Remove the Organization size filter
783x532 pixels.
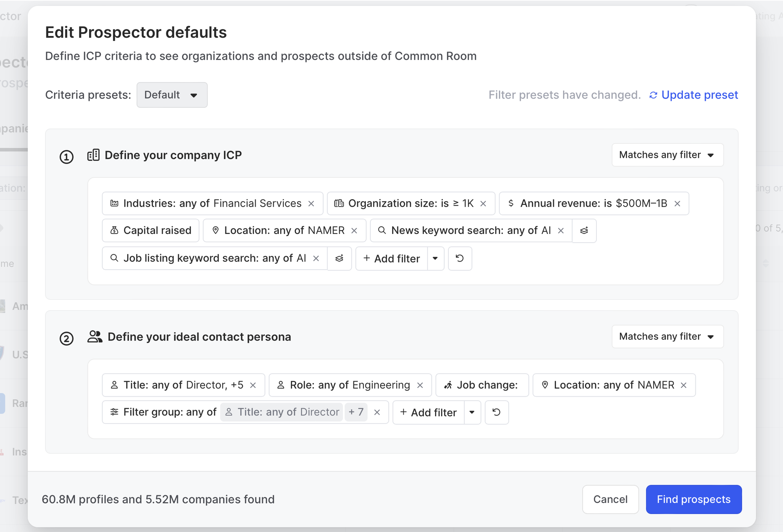483,204
